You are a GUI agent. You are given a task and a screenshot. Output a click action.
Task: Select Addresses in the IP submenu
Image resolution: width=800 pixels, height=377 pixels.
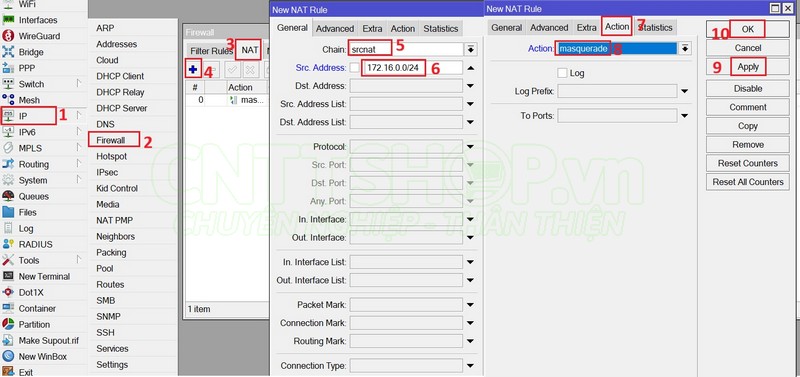[x=116, y=44]
